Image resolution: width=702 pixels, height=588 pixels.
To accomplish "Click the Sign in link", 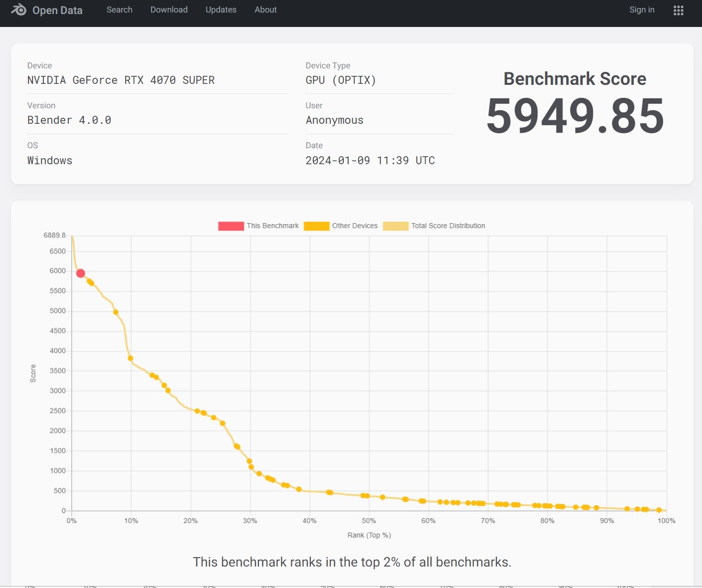I will (x=642, y=9).
